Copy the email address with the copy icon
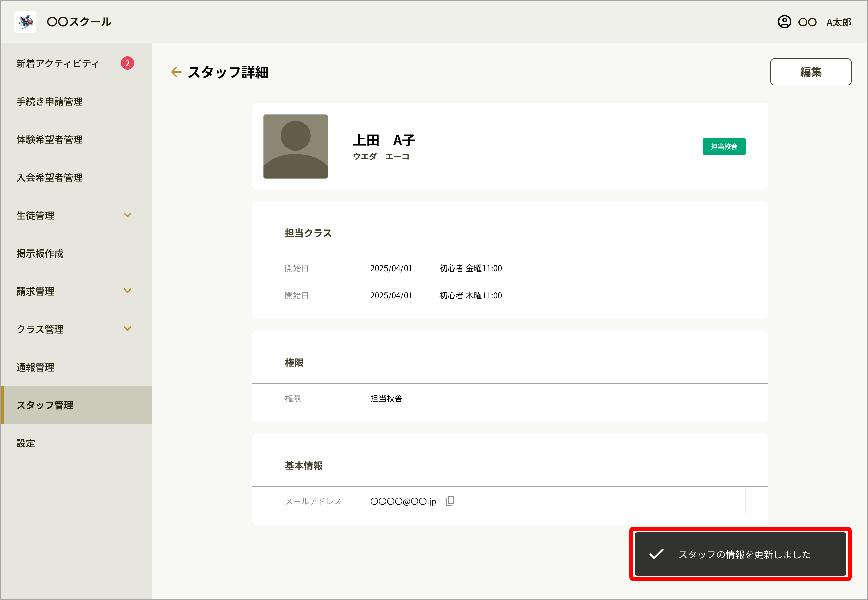Viewport: 868px width, 600px height. pyautogui.click(x=450, y=501)
